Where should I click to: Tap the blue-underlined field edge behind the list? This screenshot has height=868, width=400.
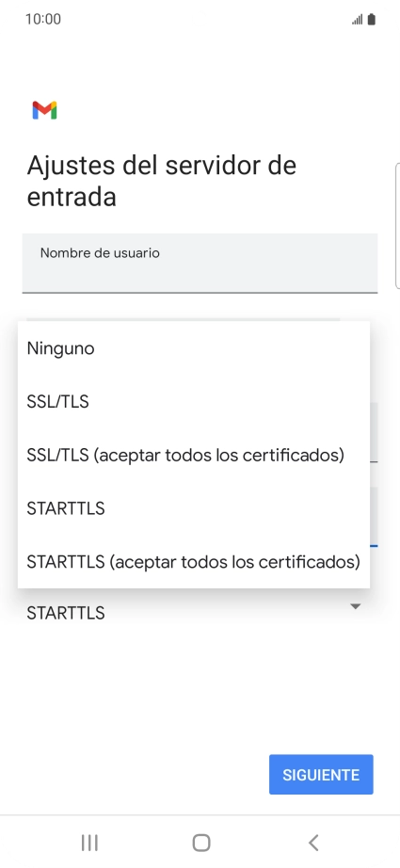point(374,518)
